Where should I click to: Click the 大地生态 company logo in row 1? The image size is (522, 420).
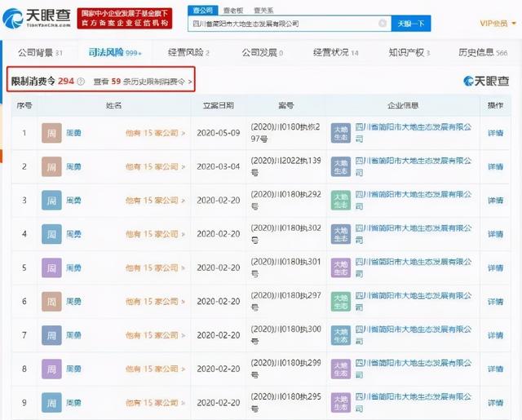point(341,133)
